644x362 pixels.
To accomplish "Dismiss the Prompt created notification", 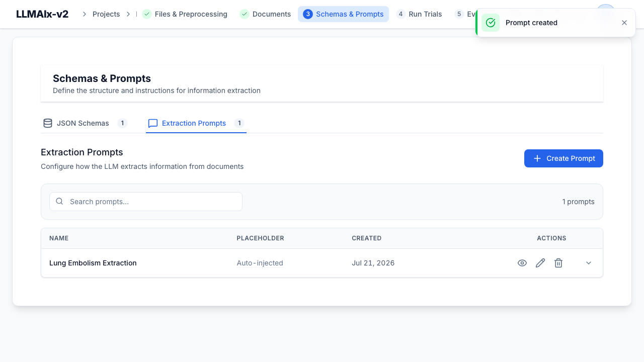I will tap(624, 23).
